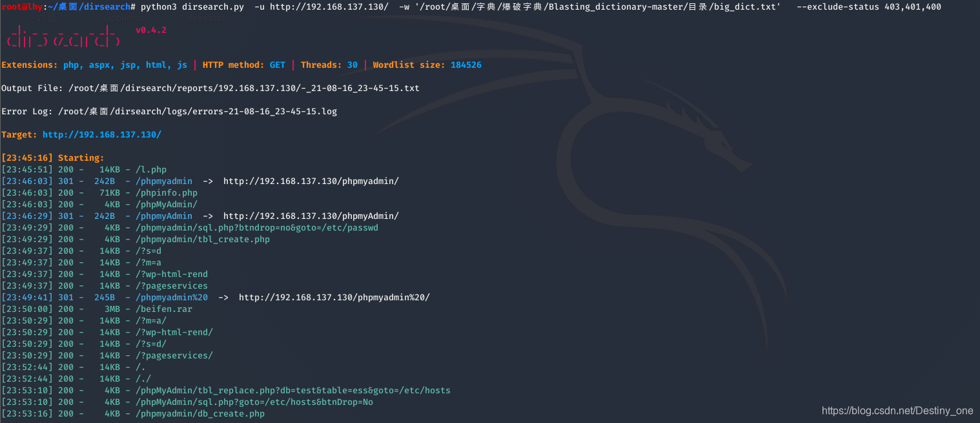Click the HTTP method GET value
This screenshot has height=423, width=980.
coord(278,65)
